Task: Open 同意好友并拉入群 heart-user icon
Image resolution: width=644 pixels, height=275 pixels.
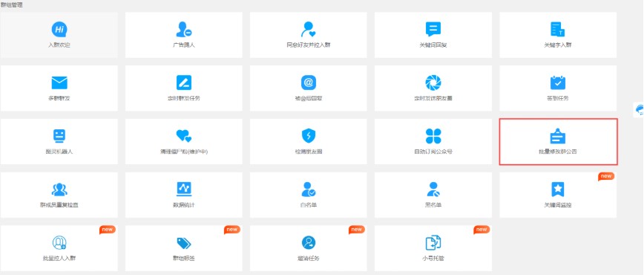Action: (x=308, y=29)
